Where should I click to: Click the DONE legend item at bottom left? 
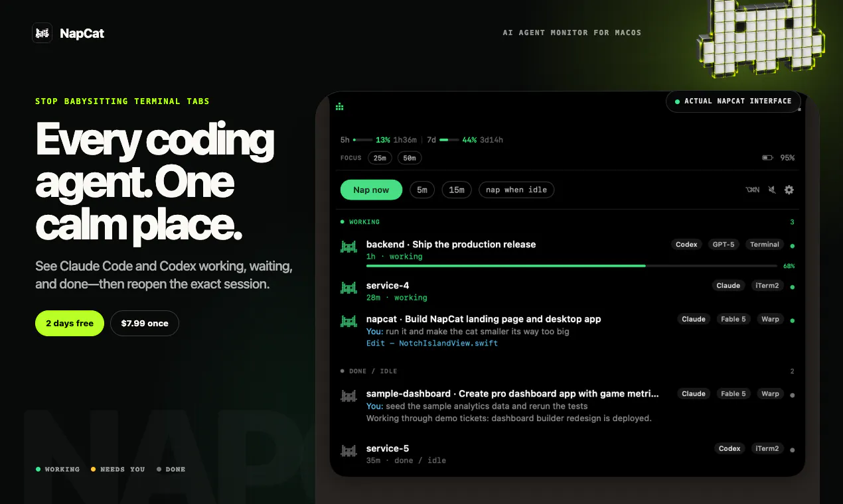point(171,470)
